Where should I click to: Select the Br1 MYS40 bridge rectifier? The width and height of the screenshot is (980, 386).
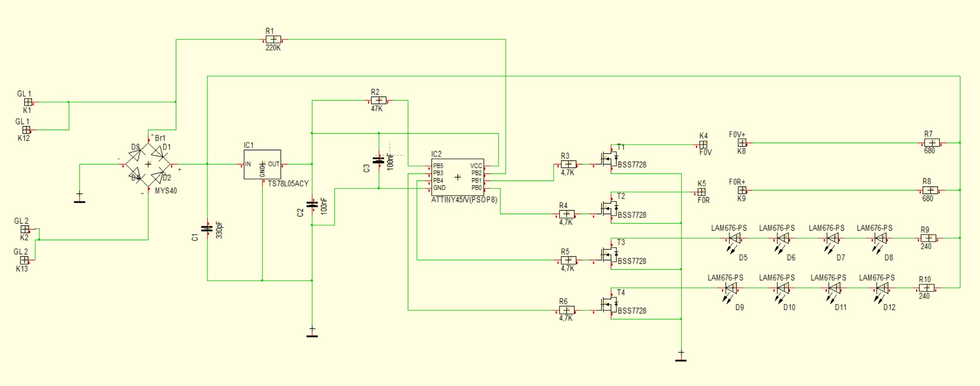pyautogui.click(x=148, y=164)
